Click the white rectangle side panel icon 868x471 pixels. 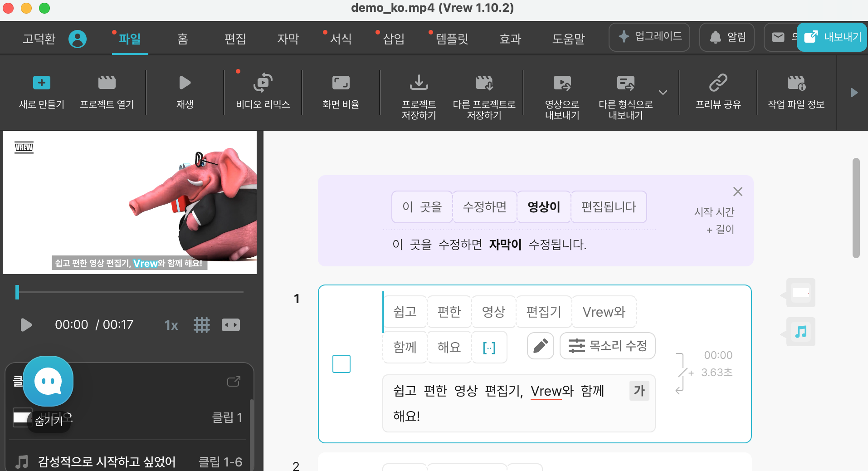[x=801, y=293]
